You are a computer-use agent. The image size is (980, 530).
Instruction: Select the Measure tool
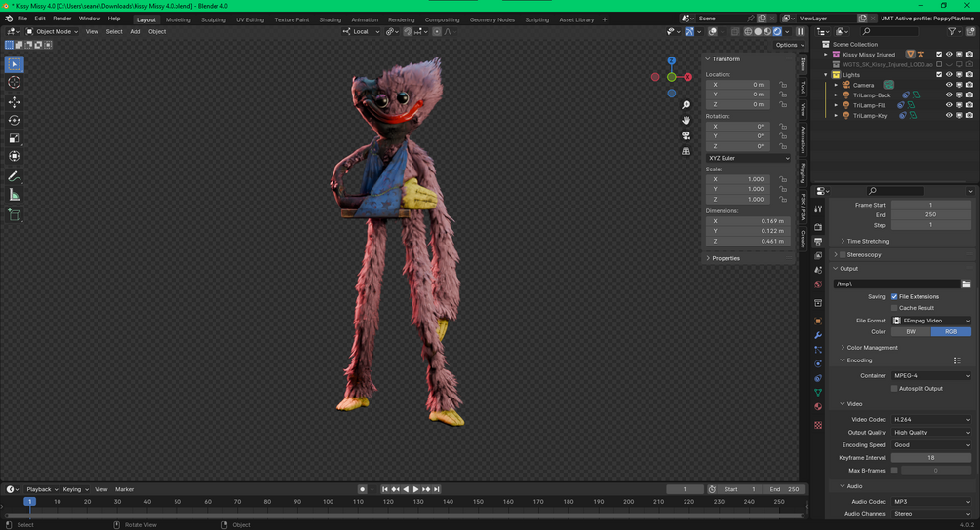(15, 196)
